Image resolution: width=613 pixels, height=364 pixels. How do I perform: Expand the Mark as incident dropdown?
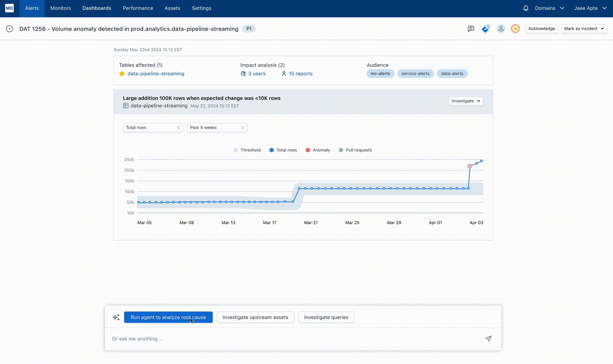click(x=584, y=29)
